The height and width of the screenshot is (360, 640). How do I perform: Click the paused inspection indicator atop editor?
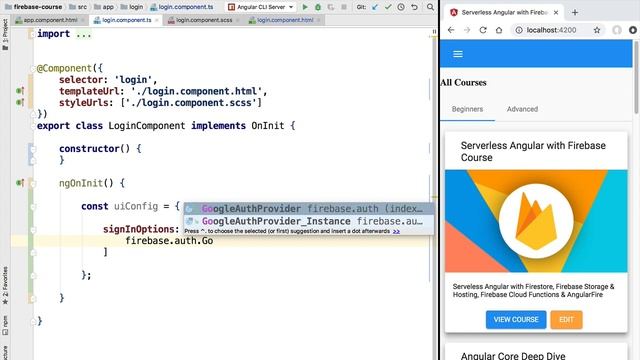[434, 31]
